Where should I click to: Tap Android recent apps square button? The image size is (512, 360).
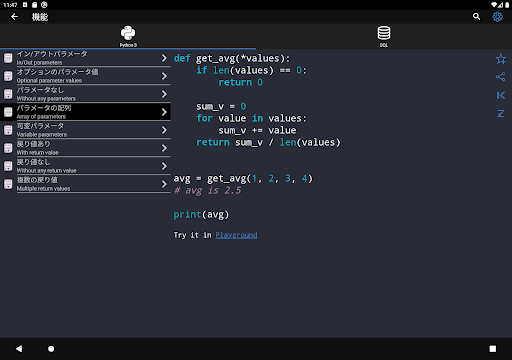[x=493, y=349]
